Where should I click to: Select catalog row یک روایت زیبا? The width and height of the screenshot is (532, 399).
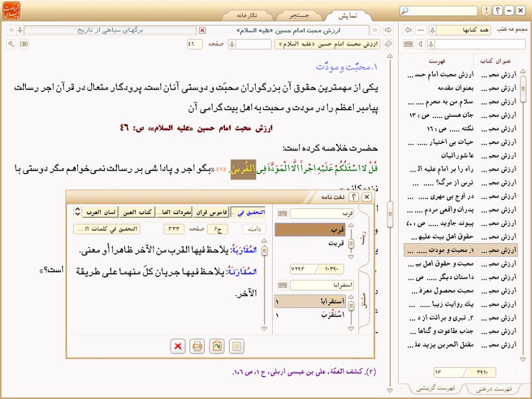[x=461, y=304]
